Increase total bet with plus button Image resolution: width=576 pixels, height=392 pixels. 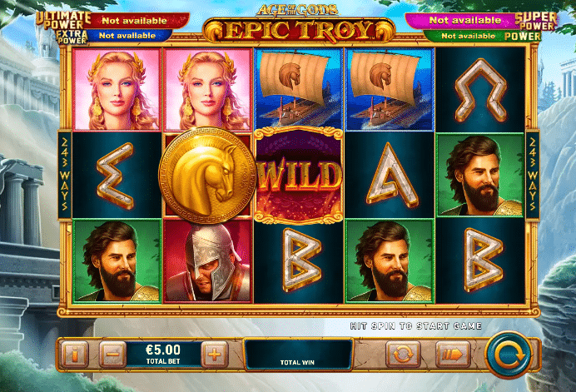pyautogui.click(x=215, y=355)
